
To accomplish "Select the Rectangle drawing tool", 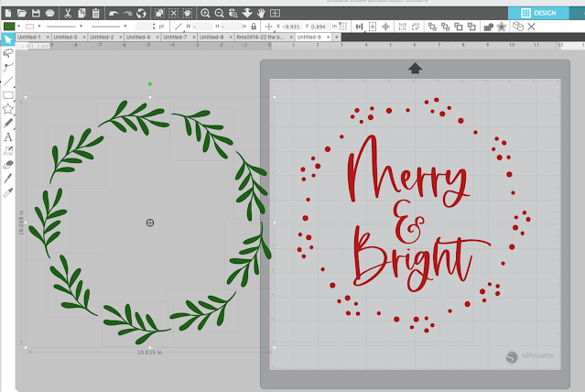I will [8, 95].
